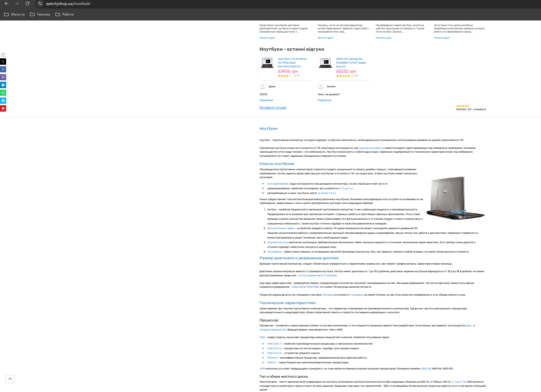Open Acer Nitro V 16 product link

(x=292, y=63)
